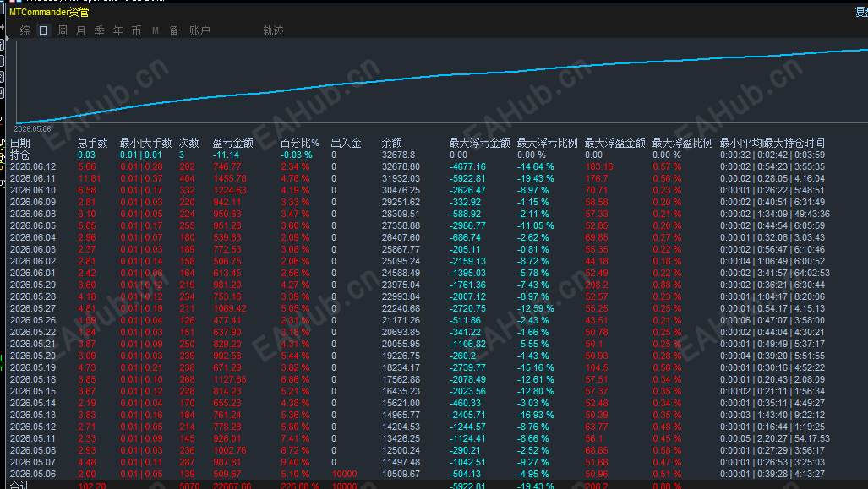
Task: Click the 10000 deposit cell for 2026.05.06
Action: click(344, 474)
